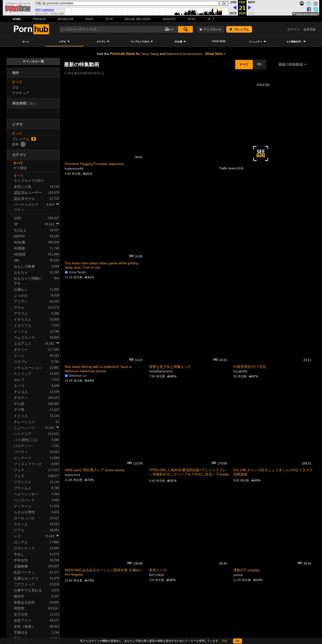Click the Wayback Go button
Viewport: 322px width, 644px height.
coord(224,3)
